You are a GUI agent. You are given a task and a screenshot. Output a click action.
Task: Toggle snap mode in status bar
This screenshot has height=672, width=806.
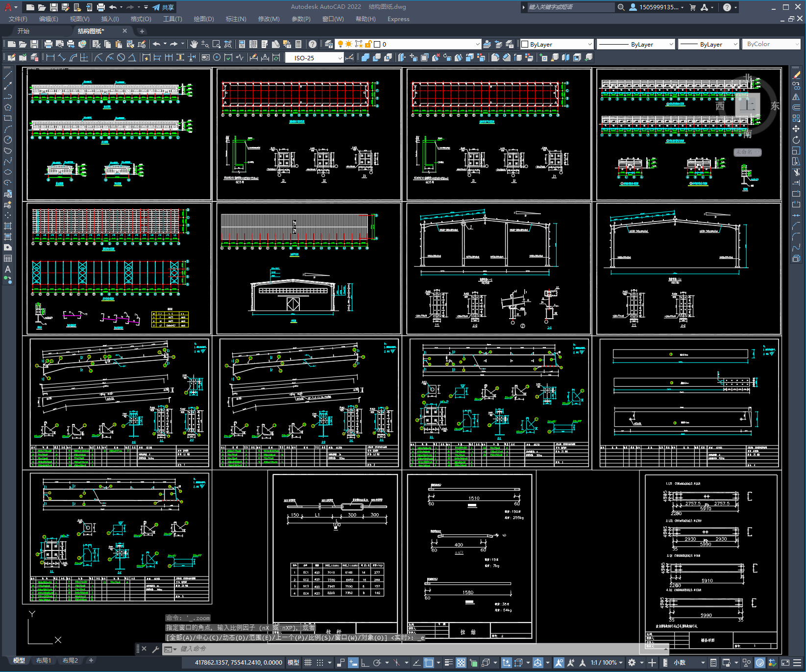320,662
